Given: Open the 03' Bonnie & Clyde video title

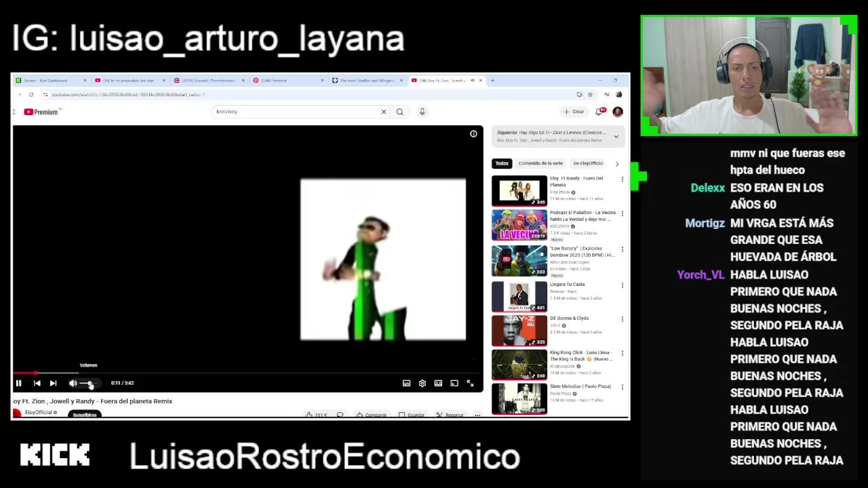Looking at the screenshot, I should (569, 319).
